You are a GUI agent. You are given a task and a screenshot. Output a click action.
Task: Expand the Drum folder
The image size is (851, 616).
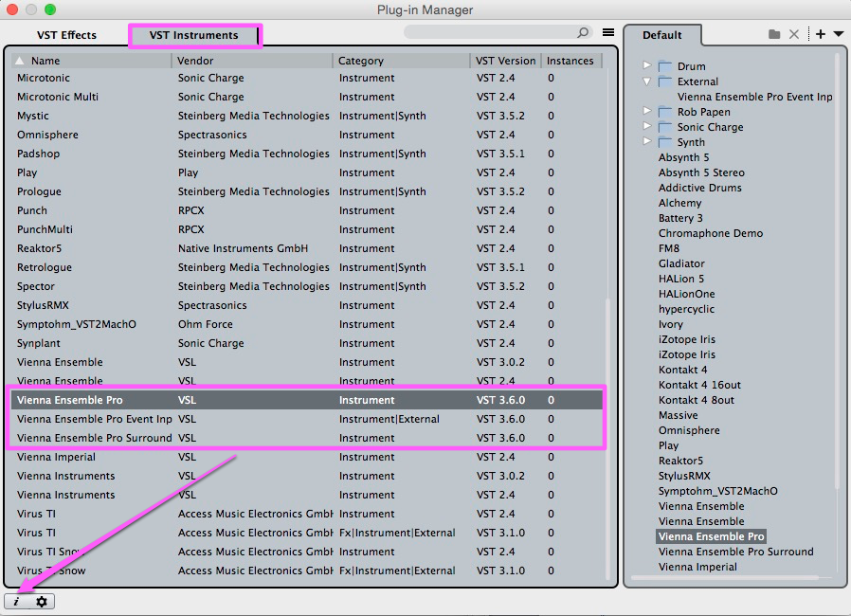pos(647,65)
